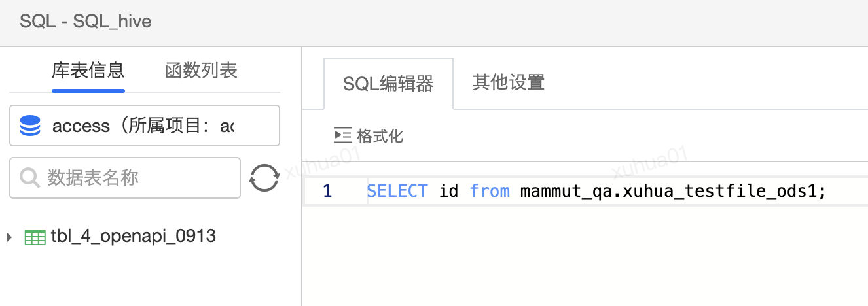The width and height of the screenshot is (868, 306).
Task: Select the SQL编辑器 tab
Action: (x=388, y=84)
